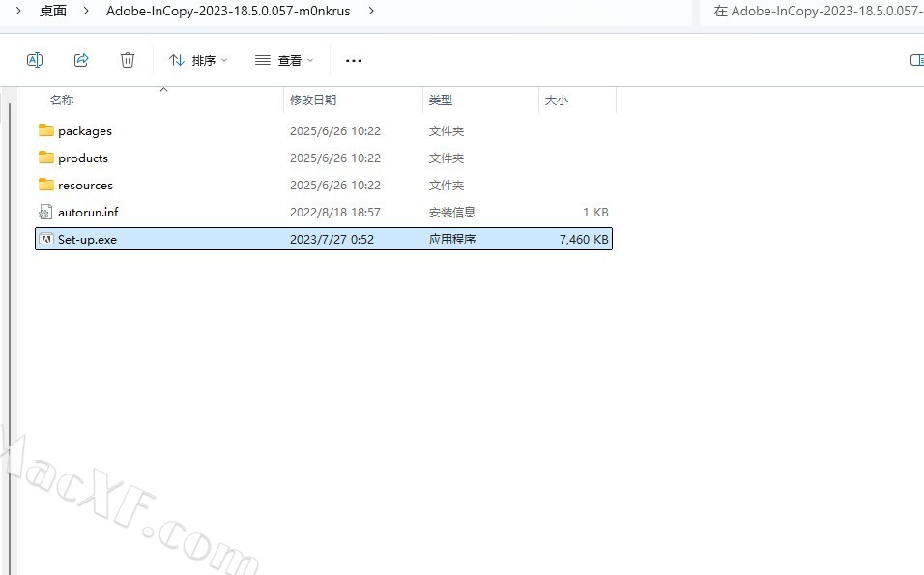Click date 2022/8/18 18:57 of autorun.inf

coord(334,212)
